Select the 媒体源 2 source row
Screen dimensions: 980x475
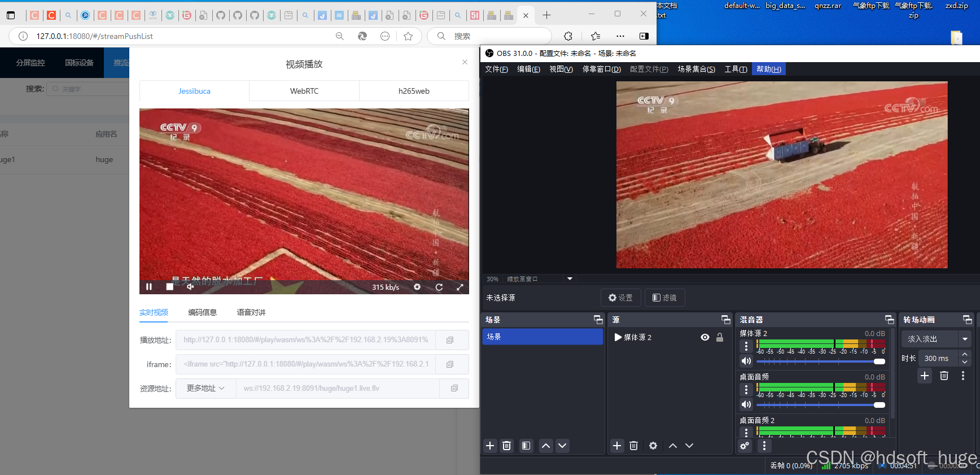(670, 337)
